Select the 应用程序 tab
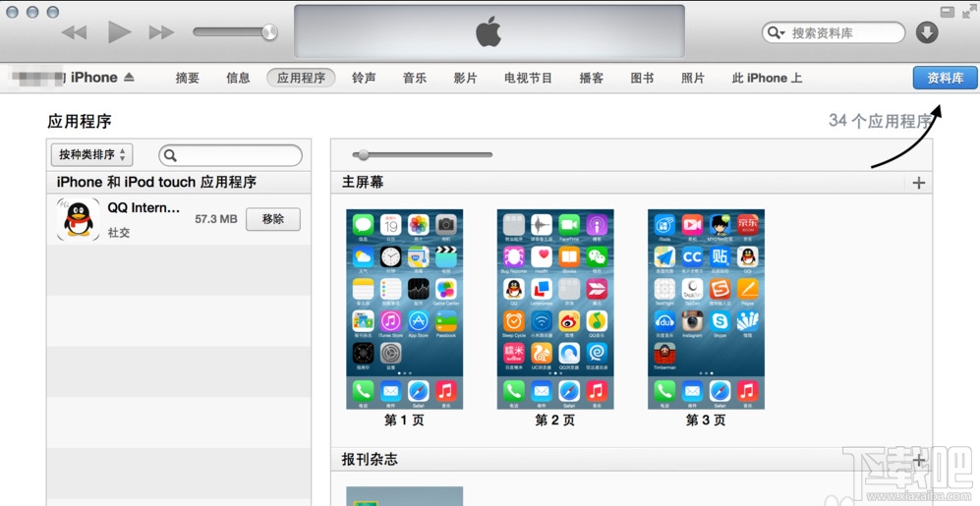 tap(301, 78)
